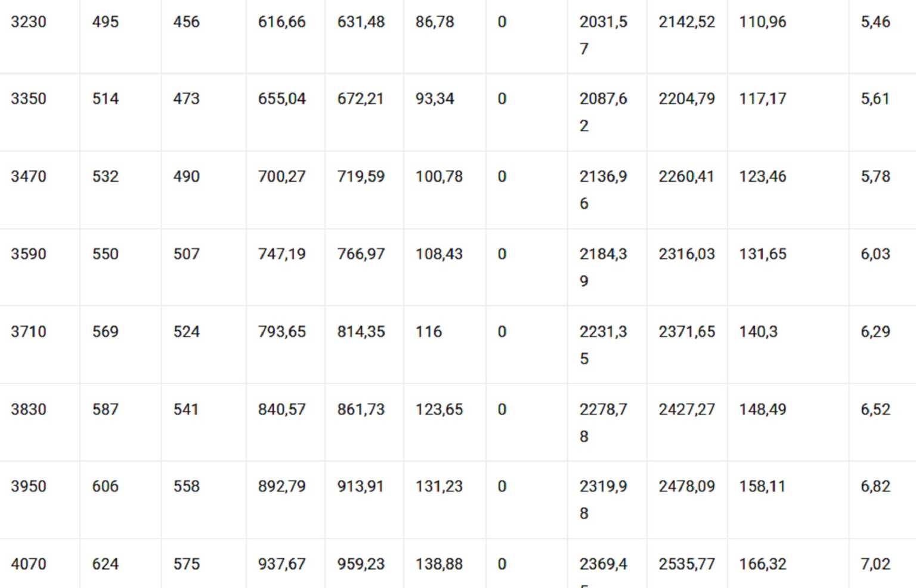Select the cell reading 959,23

(361, 564)
